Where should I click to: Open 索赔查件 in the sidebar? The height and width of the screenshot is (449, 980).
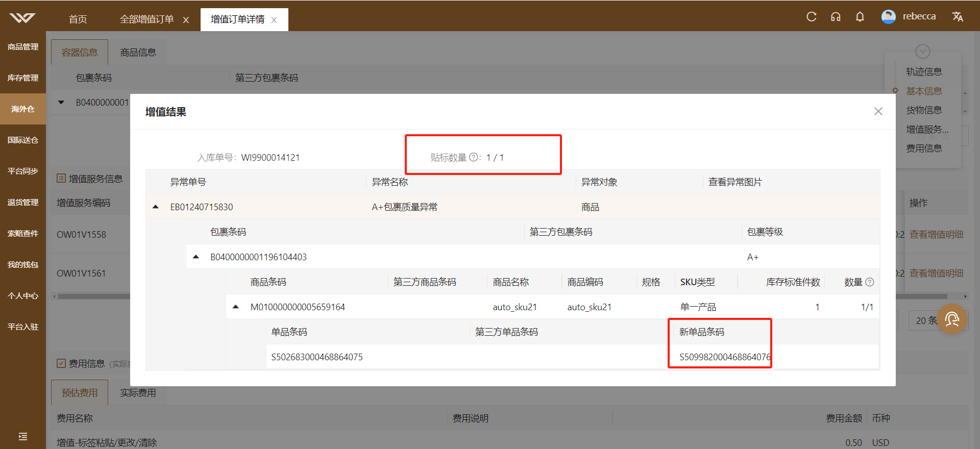tap(23, 233)
